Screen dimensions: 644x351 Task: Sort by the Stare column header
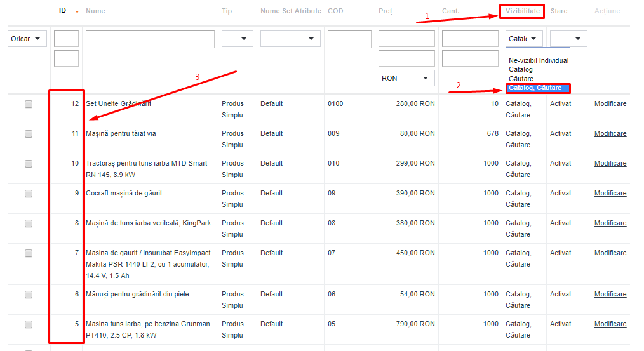pyautogui.click(x=558, y=11)
